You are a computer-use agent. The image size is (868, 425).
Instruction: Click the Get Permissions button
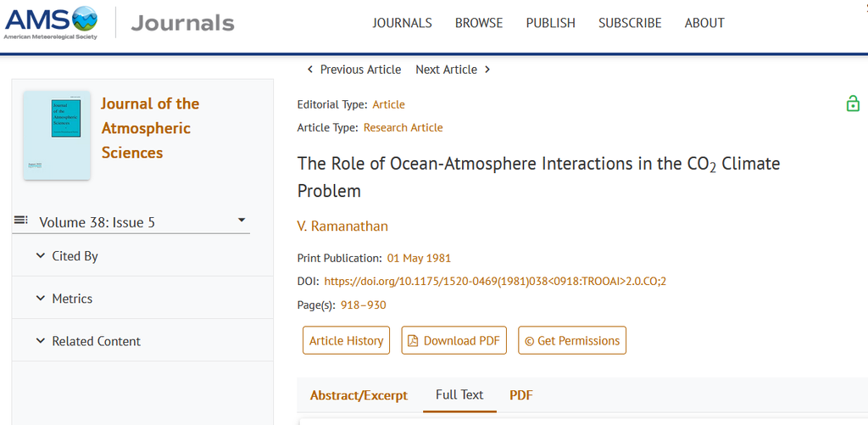point(571,340)
